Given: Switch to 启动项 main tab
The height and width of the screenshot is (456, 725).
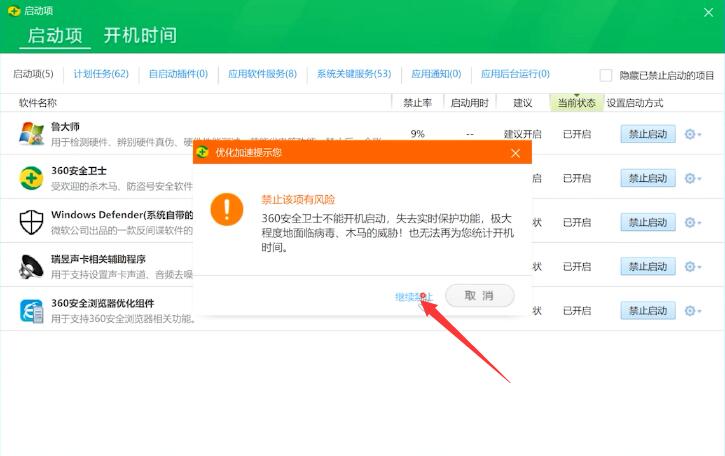Looking at the screenshot, I should coord(55,36).
